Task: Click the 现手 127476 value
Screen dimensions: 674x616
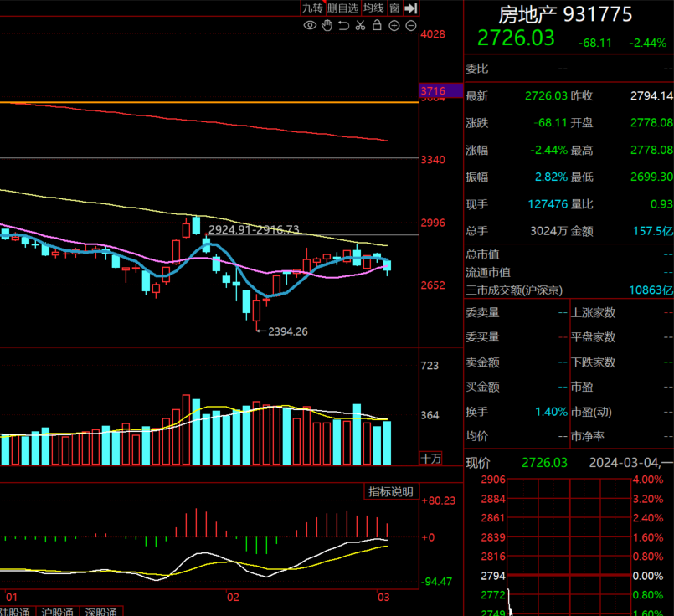Action: click(548, 204)
